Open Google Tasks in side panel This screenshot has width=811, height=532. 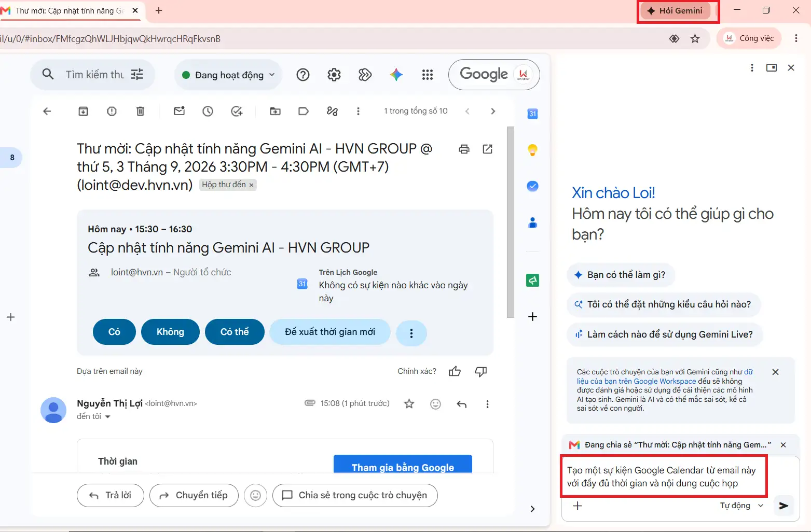point(532,186)
